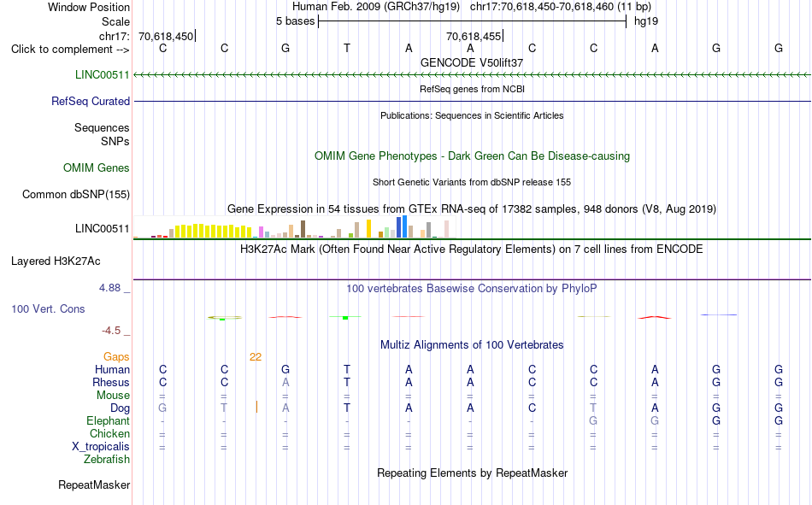Click 'Repeating Elements by RepeatMasker' title
The width and height of the screenshot is (812, 505).
point(472,473)
